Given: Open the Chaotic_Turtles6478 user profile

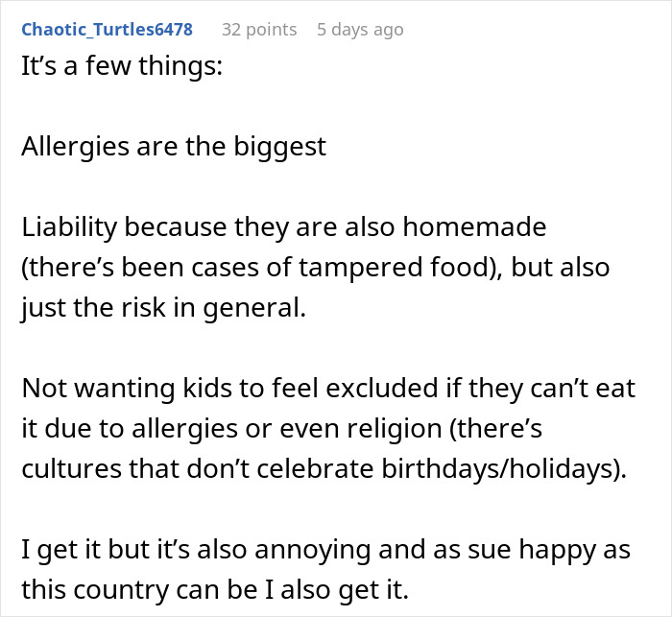Looking at the screenshot, I should tap(107, 30).
